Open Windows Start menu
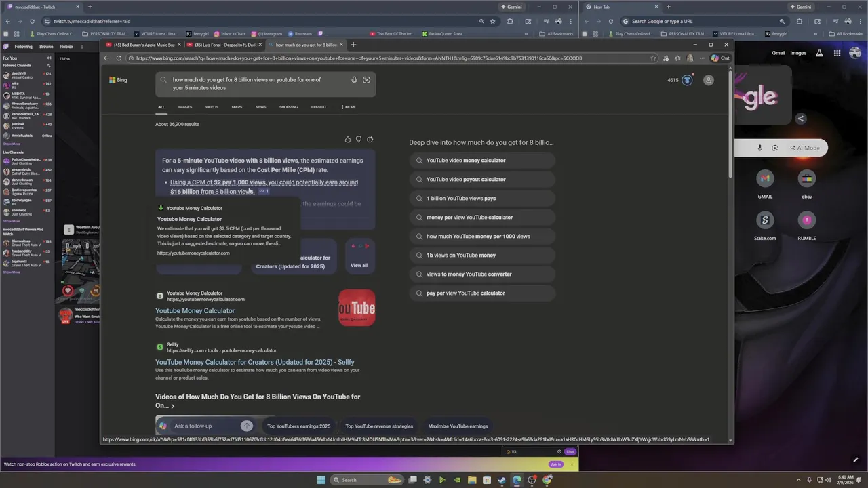The width and height of the screenshot is (868, 488). point(321,480)
